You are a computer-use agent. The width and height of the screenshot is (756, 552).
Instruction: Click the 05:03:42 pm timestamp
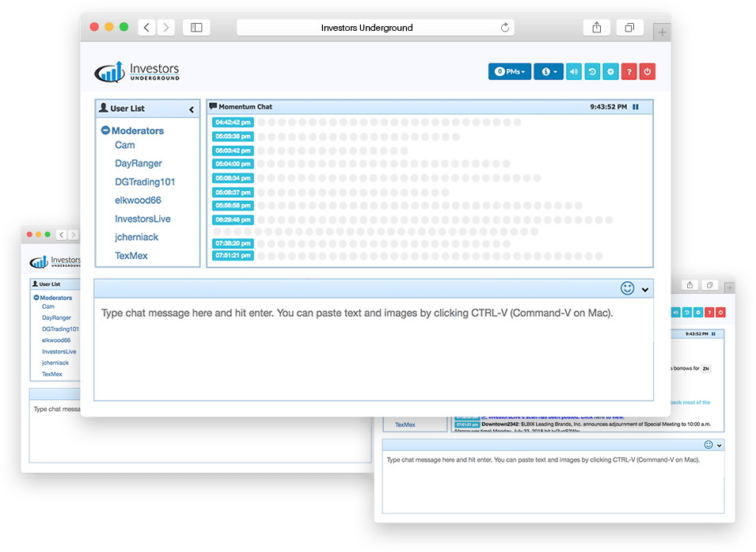click(233, 150)
